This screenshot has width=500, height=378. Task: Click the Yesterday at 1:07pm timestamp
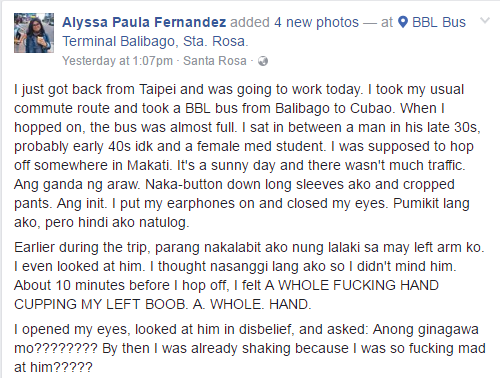click(x=117, y=61)
